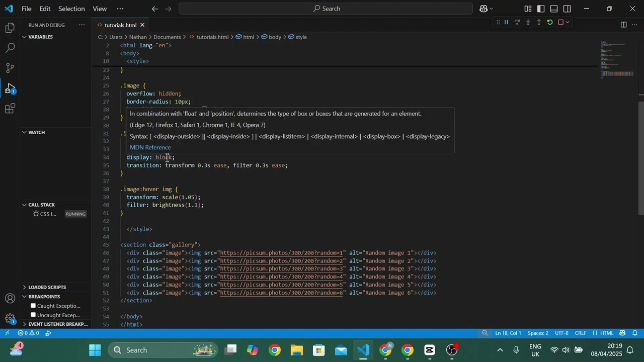This screenshot has height=362, width=644.
Task: Click the Documents breadcrumb
Action: 167,37
